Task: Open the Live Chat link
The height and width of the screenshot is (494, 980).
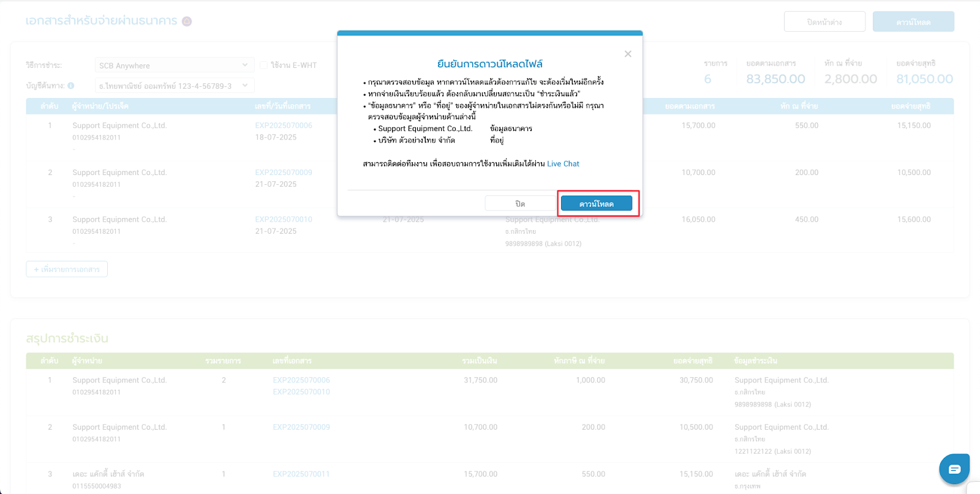Action: click(563, 164)
